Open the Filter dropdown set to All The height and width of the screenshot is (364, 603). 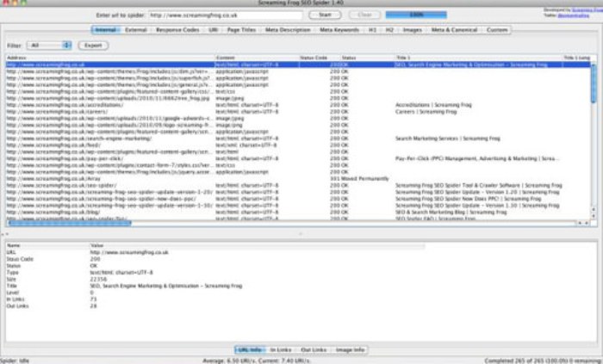coord(49,46)
